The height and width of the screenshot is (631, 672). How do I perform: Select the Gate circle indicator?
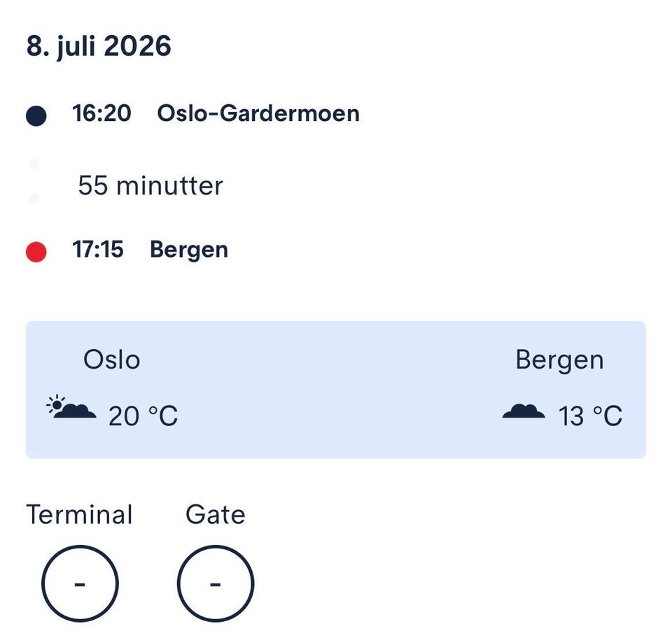[x=216, y=583]
